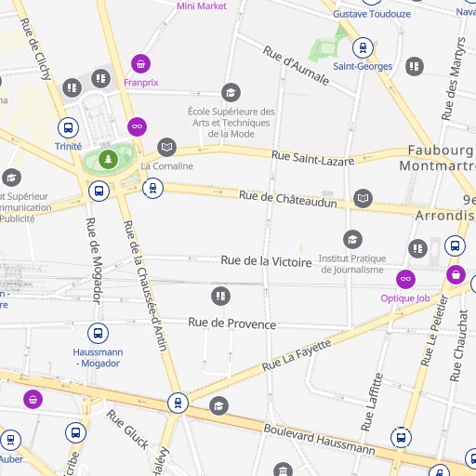Select metro icon at Rue de Châteaudun start
This screenshot has height=476, width=476.
click(x=152, y=188)
